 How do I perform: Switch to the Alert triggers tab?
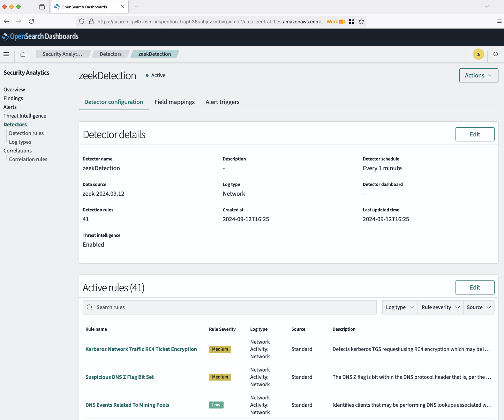[223, 102]
